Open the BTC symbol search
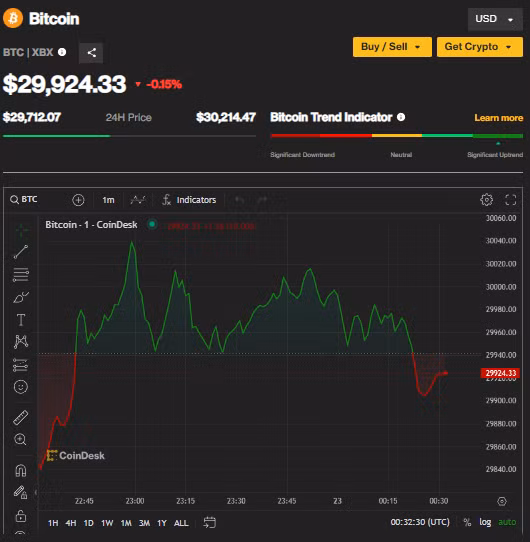530x542 pixels. point(24,199)
